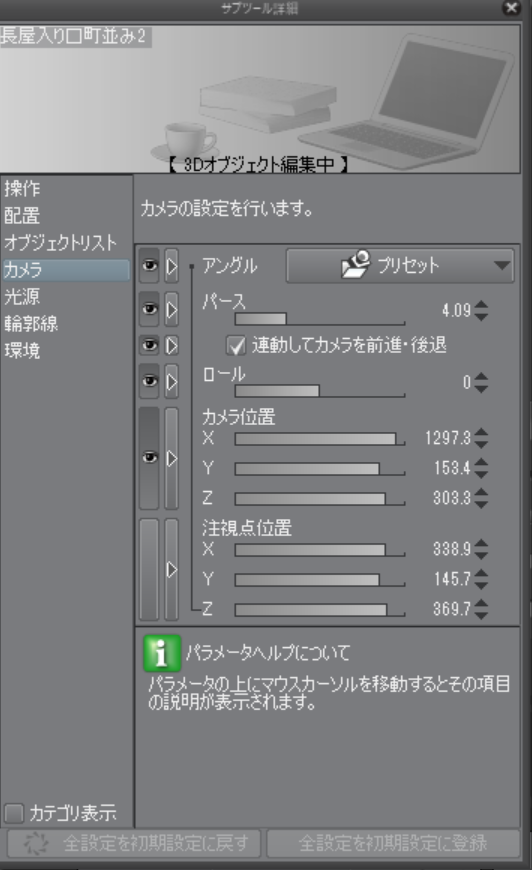Click the stepper arrows beside 338.9

[x=482, y=549]
